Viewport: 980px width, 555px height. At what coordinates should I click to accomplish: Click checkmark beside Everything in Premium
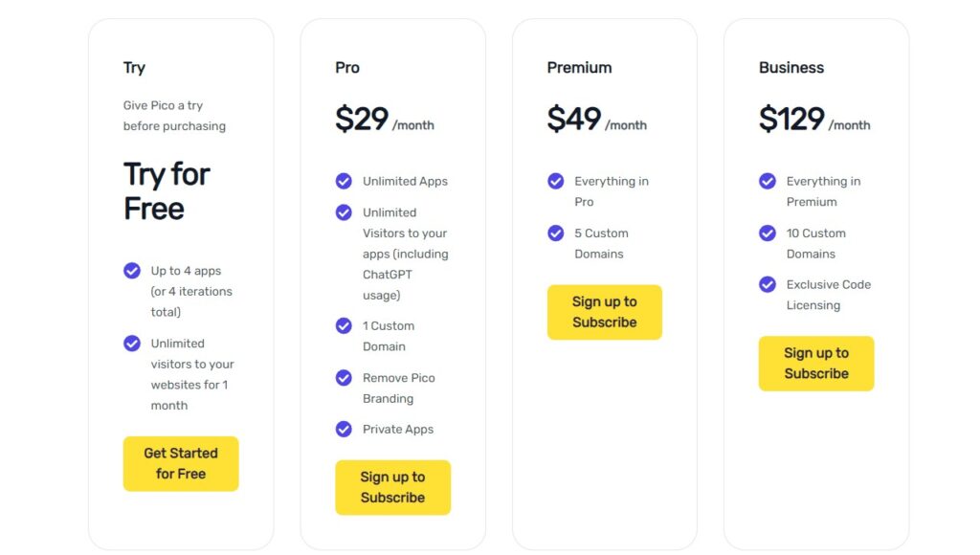[768, 181]
